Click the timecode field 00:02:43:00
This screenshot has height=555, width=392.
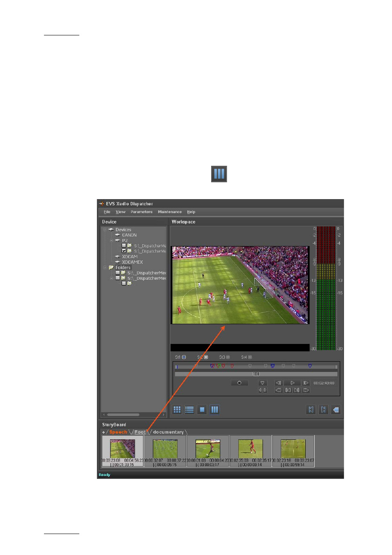click(324, 383)
